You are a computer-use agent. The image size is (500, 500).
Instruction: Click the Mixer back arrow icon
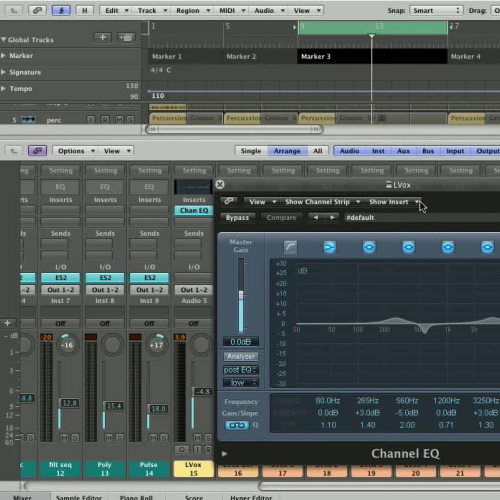(14, 151)
